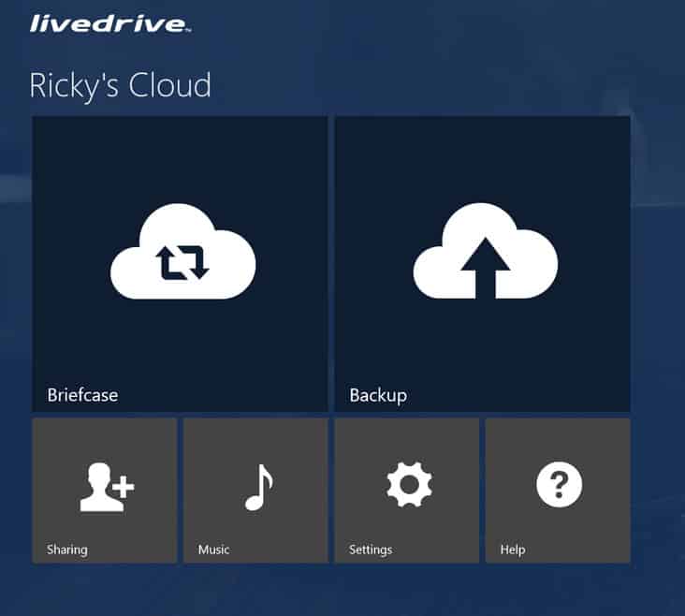Click the Backup cloud upload icon
Image resolution: width=685 pixels, height=616 pixels.
(x=486, y=251)
